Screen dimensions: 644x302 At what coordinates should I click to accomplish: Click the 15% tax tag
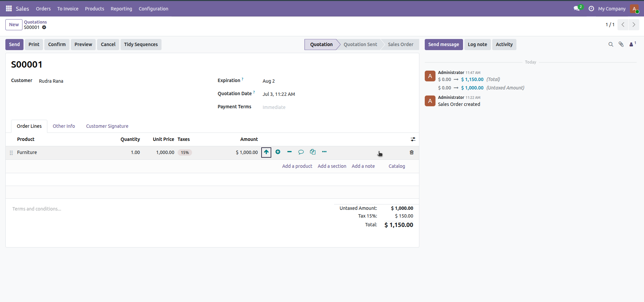click(185, 152)
